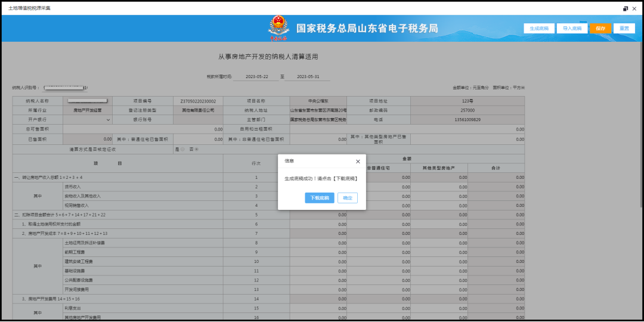Click the start date field 2023-05-22
Screen dimensions: 644x322
[x=256, y=77]
